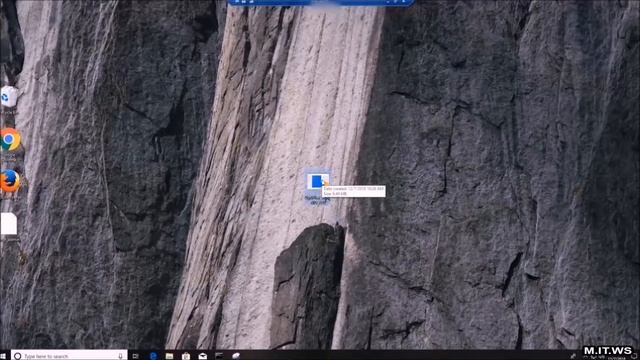Open the Mail app from the taskbar

tap(202, 356)
